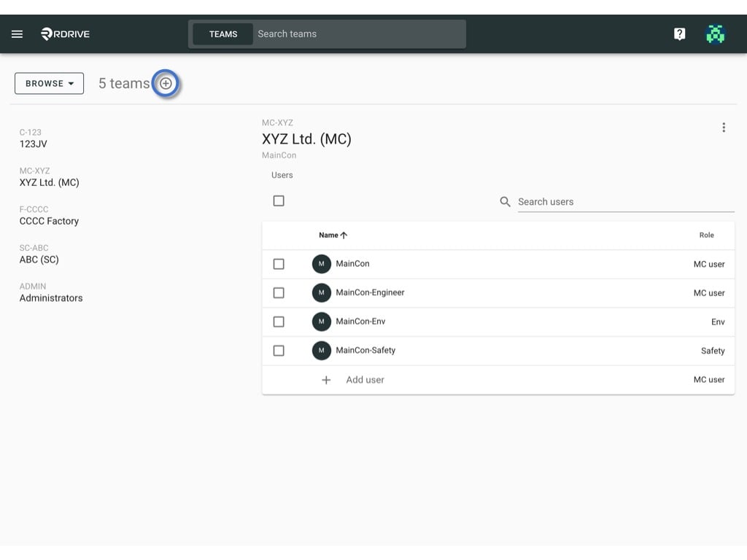Check the MainCon-Safety checkbox
747x560 pixels.
pos(279,351)
